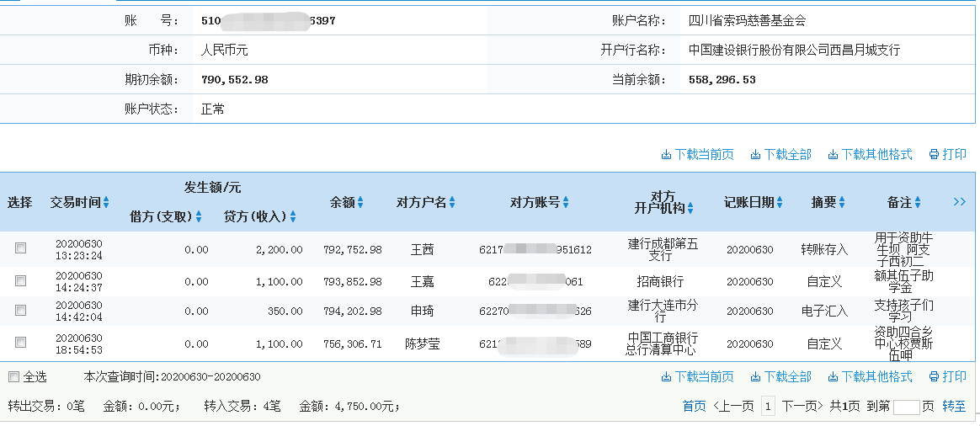The height and width of the screenshot is (426, 980).
Task: Click the sort arrows next to 摘要
Action: (x=841, y=203)
